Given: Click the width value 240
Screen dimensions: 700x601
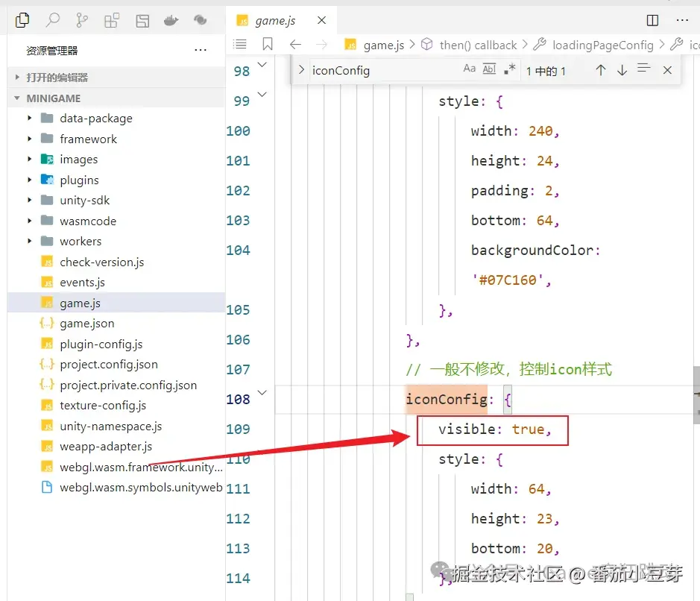Looking at the screenshot, I should point(540,130).
